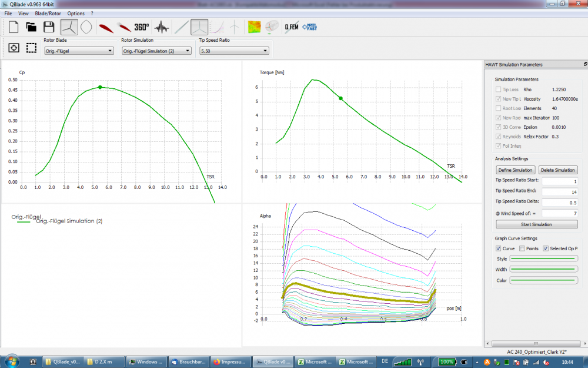Open the 360° polar extrapolation module

[x=141, y=27]
